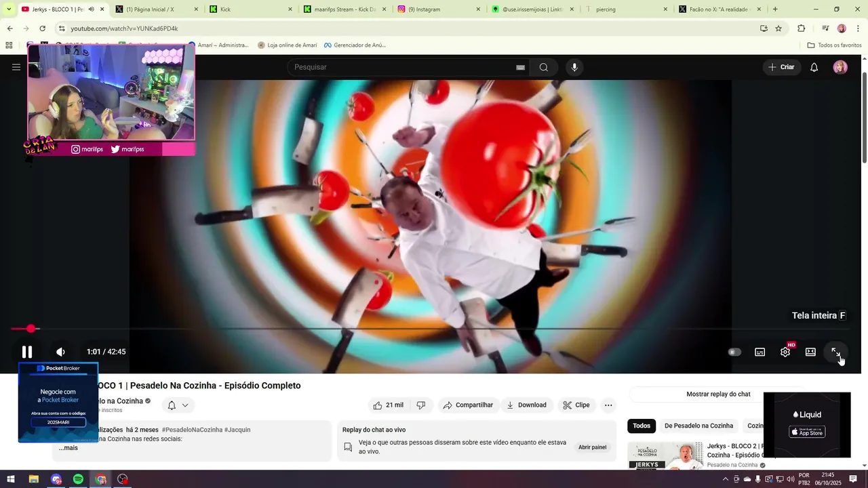
Task: Click Abrir painel for chat replay
Action: click(x=592, y=447)
